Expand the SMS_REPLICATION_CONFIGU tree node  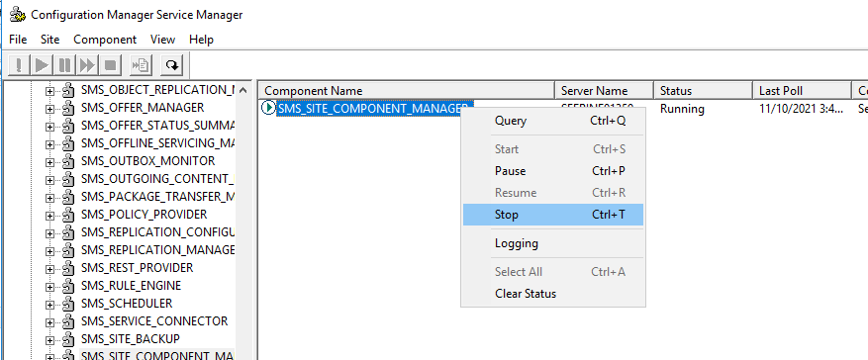49,234
